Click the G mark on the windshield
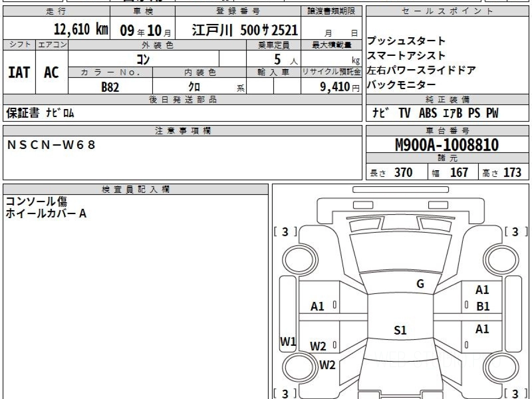The image size is (532, 399). pos(420,284)
